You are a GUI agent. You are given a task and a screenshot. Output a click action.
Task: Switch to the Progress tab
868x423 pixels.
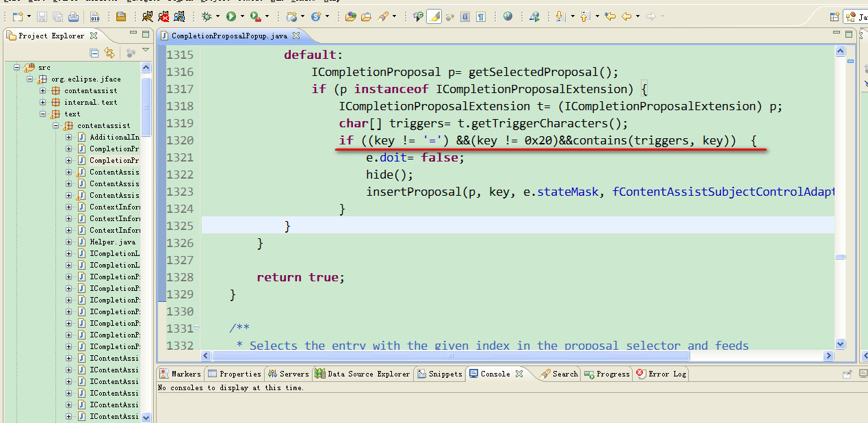tap(607, 374)
